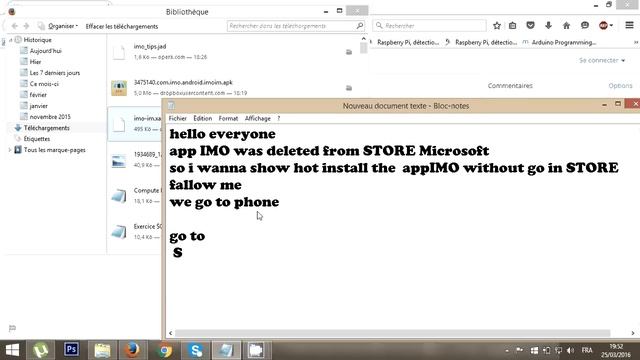This screenshot has width=640, height=360.
Task: Open the Edition menu in Notepad
Action: click(202, 118)
